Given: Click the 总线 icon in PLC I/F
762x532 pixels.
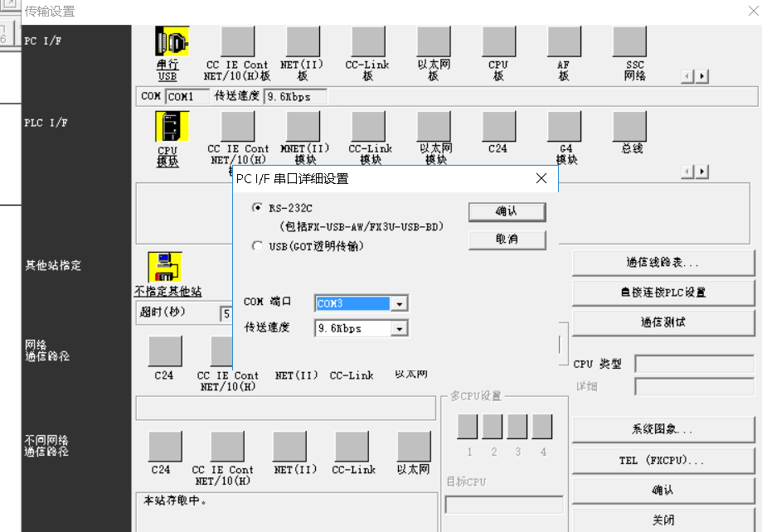Looking at the screenshot, I should click(629, 126).
